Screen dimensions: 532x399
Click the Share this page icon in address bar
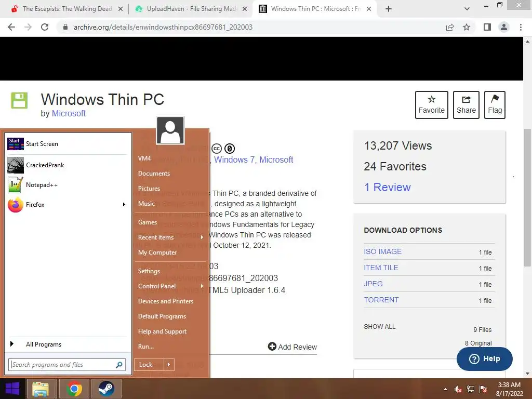[x=450, y=27]
